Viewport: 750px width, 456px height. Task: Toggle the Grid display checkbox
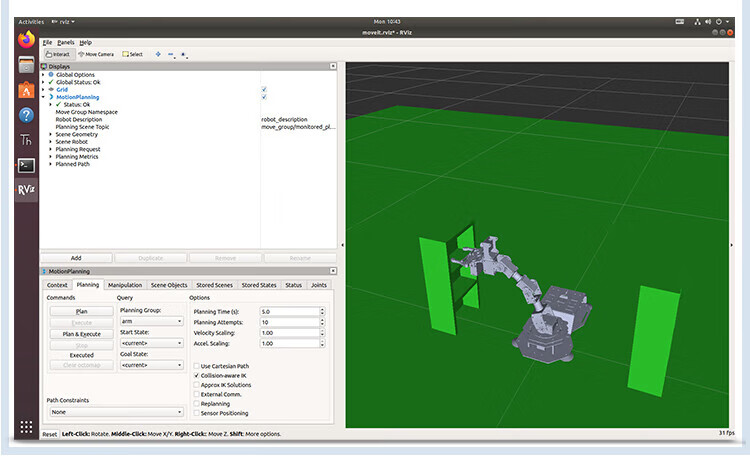point(264,89)
